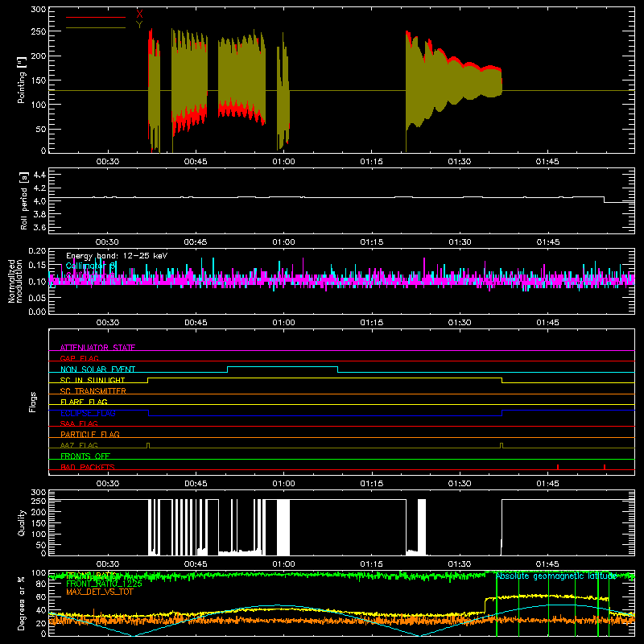
Task: Click the FRONT_RATIO_1225 legend label
Action: pyautogui.click(x=104, y=584)
